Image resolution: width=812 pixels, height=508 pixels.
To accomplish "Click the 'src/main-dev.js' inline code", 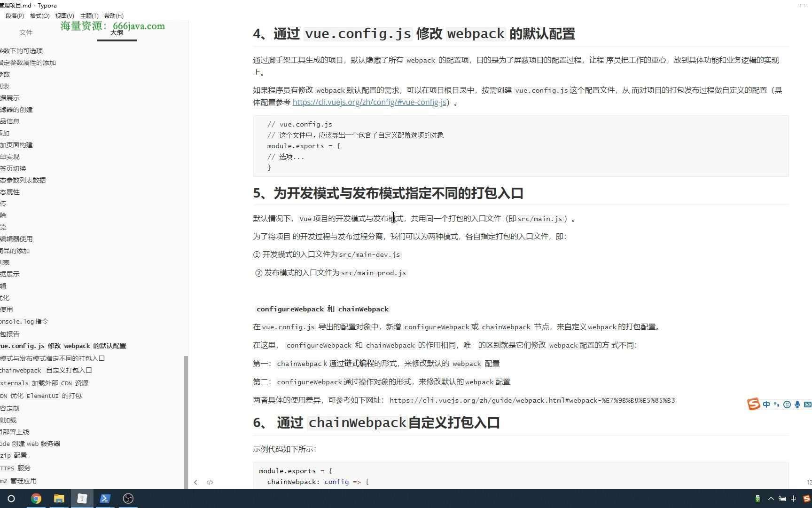I will [369, 254].
